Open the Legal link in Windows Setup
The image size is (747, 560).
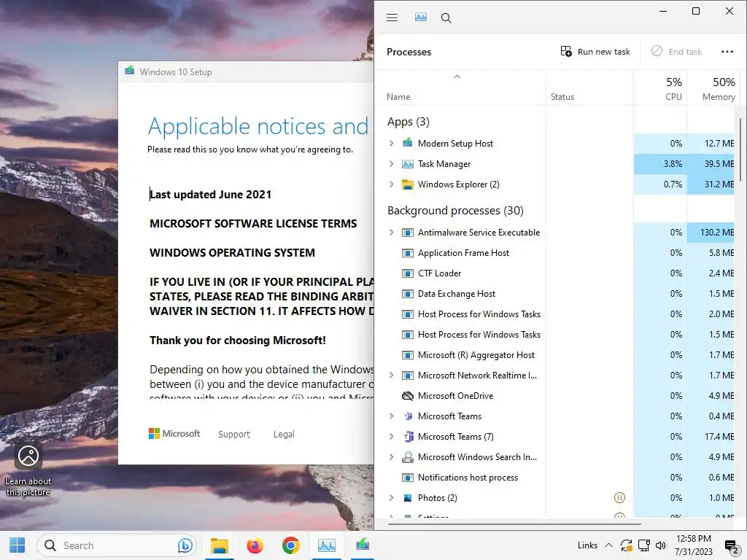(x=284, y=435)
